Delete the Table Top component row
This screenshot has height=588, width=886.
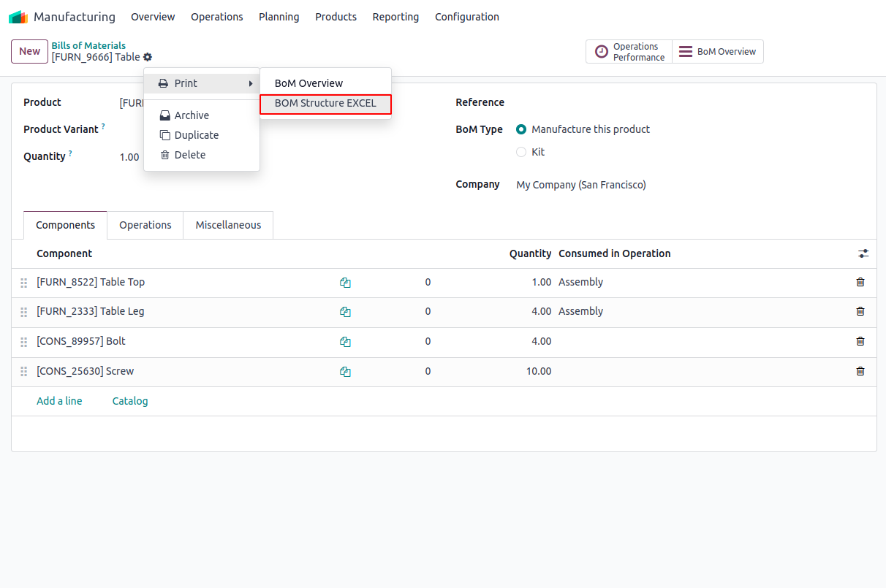pos(860,282)
